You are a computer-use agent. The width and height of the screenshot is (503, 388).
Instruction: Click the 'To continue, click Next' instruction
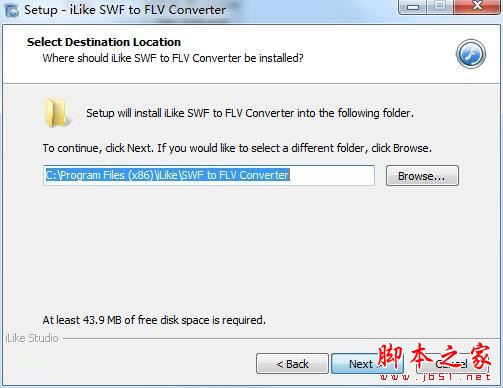pos(237,148)
